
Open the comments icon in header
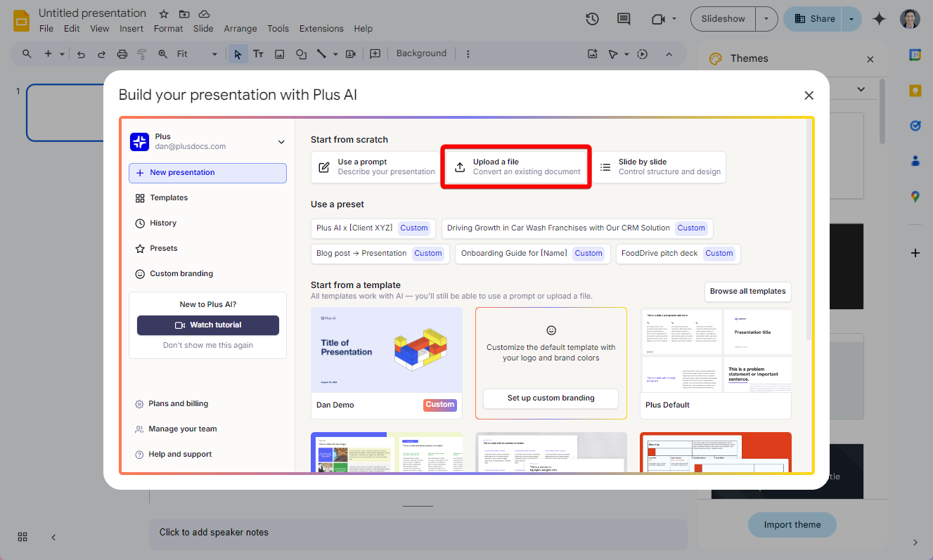(x=624, y=19)
